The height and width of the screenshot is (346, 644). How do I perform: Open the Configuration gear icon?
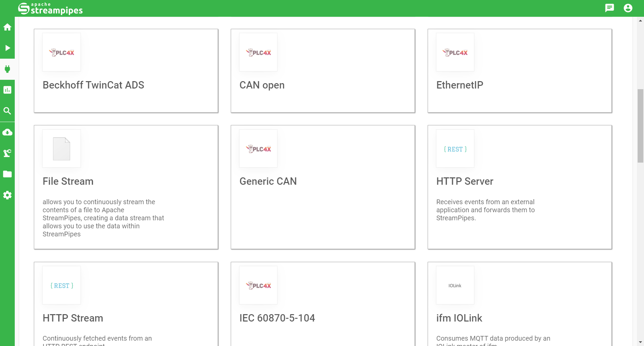coord(7,195)
